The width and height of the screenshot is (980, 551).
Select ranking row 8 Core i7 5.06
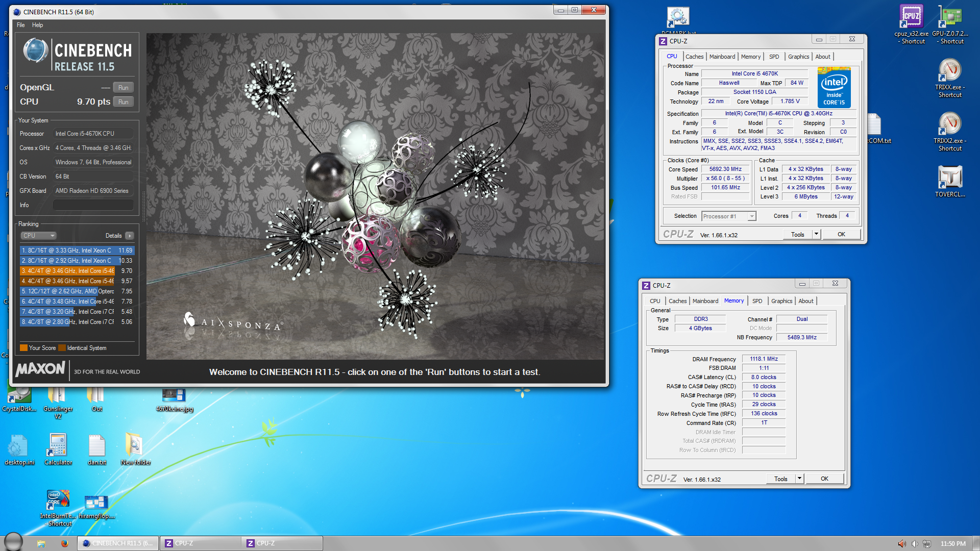point(77,322)
